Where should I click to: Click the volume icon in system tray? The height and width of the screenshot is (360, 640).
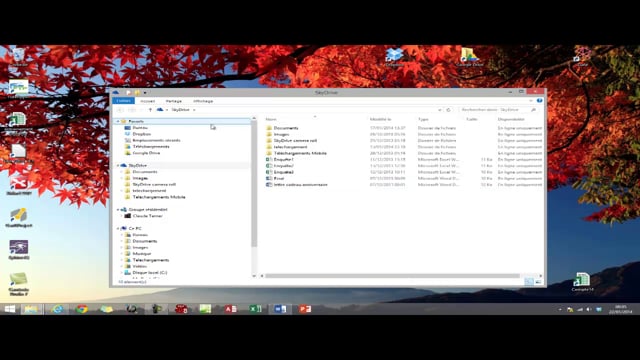point(589,309)
